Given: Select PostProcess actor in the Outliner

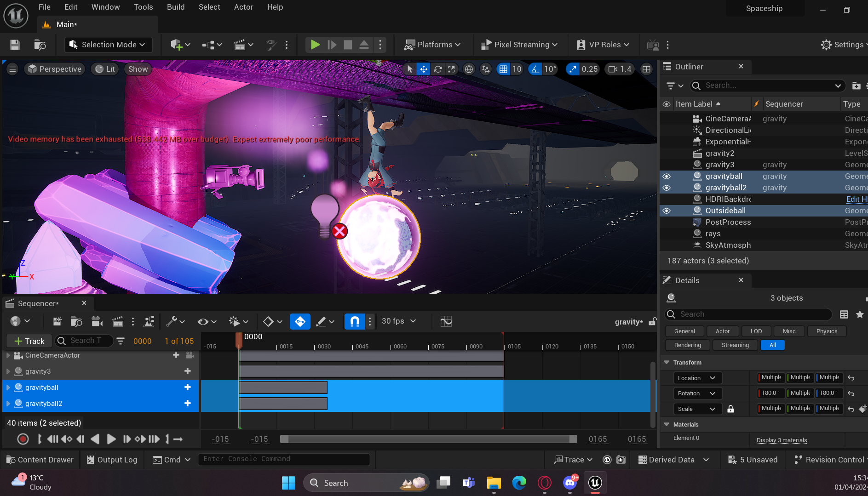Looking at the screenshot, I should point(728,222).
